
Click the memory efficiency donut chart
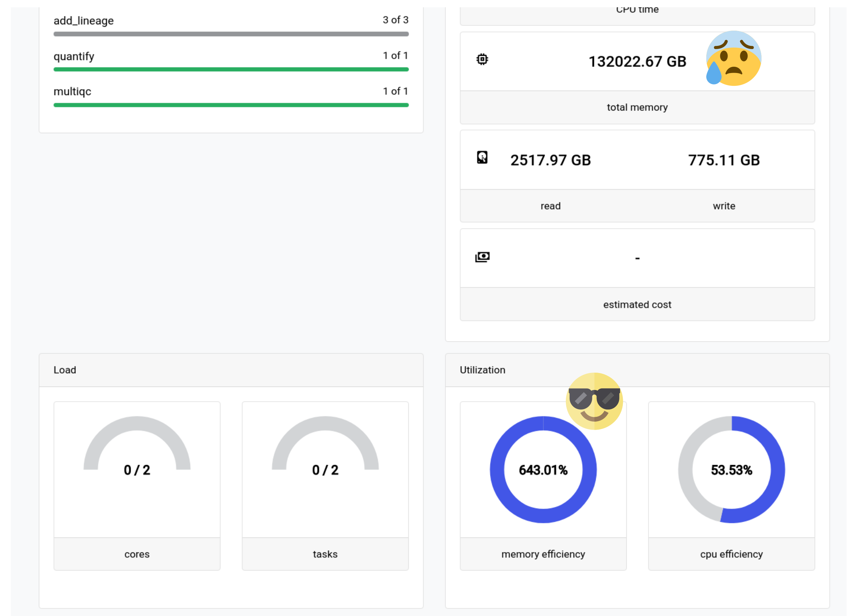(543, 469)
